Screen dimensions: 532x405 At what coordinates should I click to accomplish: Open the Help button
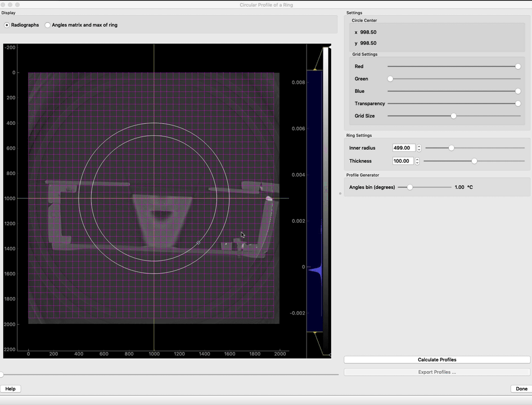tap(10, 389)
